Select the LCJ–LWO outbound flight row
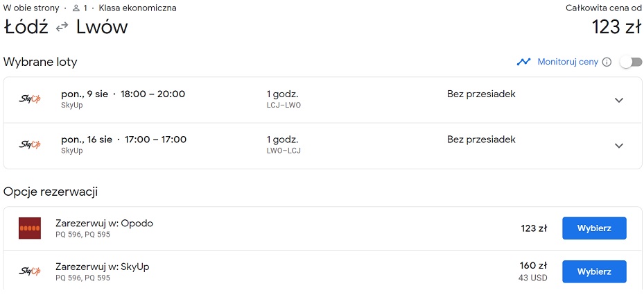644x295 pixels. 322,100
